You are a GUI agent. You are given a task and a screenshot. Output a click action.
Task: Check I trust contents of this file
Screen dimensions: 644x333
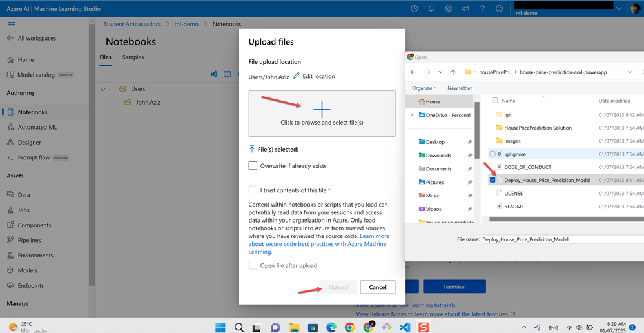pos(253,190)
